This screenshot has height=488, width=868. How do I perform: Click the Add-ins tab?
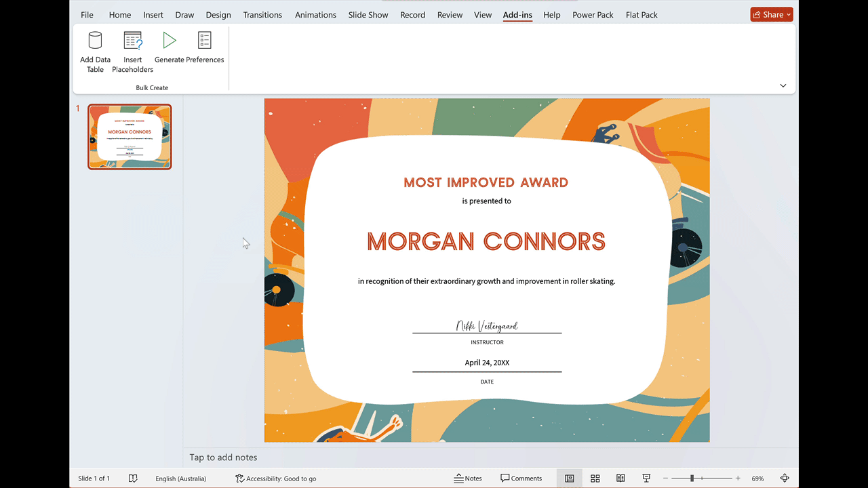coord(518,15)
